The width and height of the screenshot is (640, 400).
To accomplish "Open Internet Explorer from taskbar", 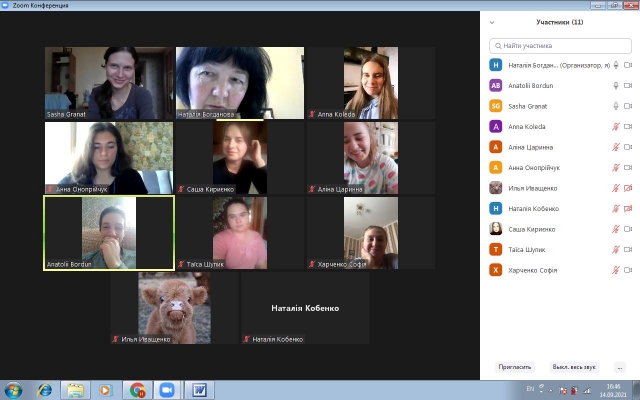I will [44, 390].
